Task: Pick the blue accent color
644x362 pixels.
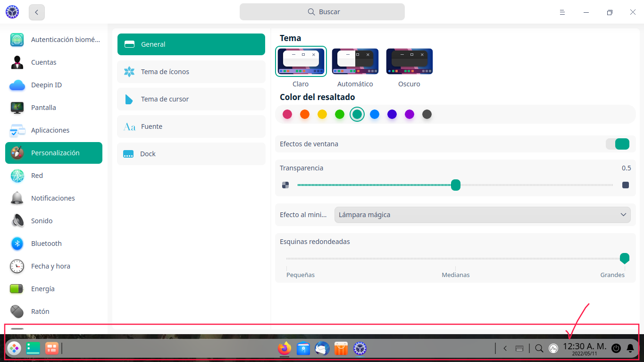Action: point(375,114)
